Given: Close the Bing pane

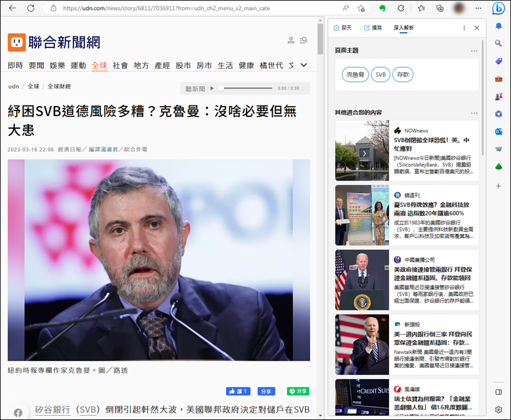Looking at the screenshot, I should (x=477, y=28).
